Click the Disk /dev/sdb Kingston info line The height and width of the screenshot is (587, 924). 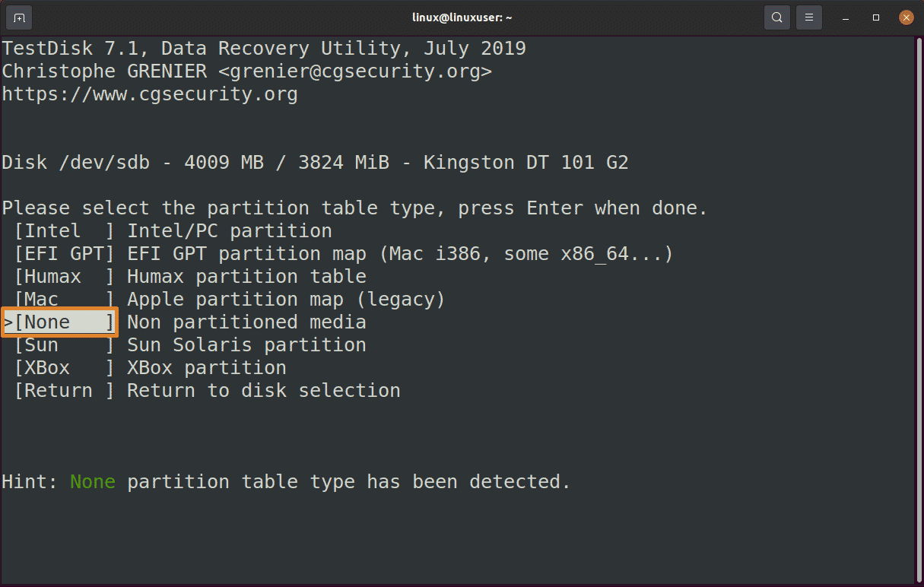[315, 163]
